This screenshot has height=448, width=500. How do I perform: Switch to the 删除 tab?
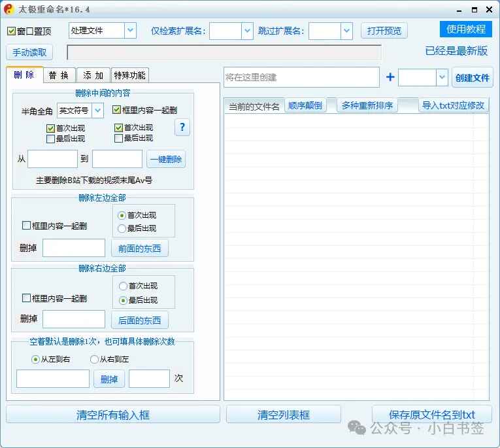(x=24, y=75)
